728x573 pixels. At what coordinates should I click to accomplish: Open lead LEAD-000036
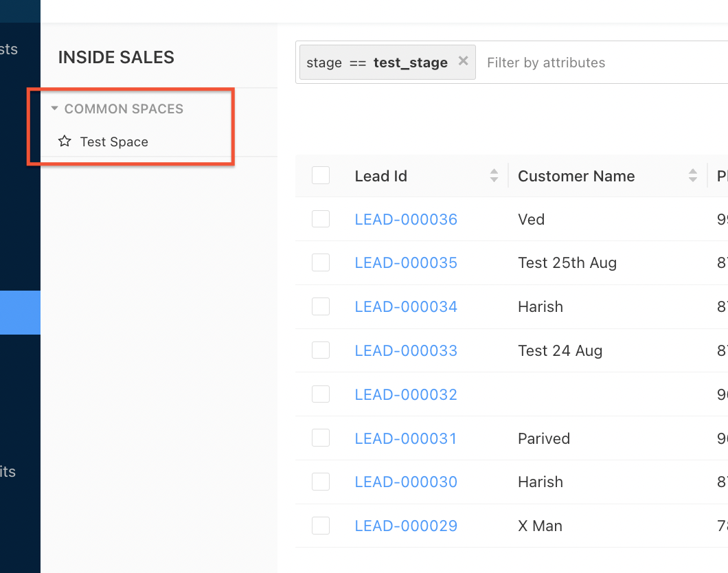point(406,220)
